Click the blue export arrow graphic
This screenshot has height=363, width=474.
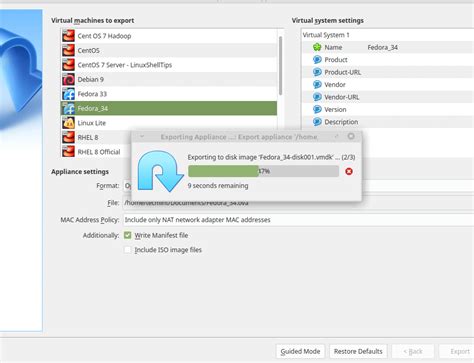point(160,171)
